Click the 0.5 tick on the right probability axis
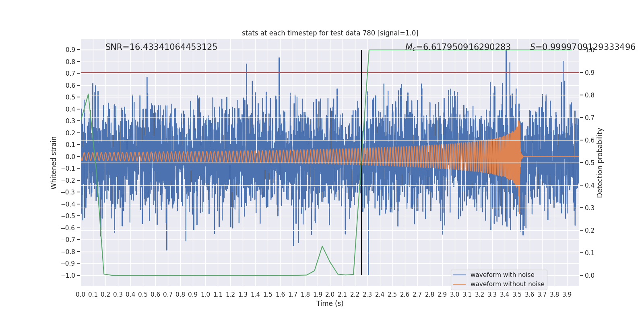 tap(589, 163)
